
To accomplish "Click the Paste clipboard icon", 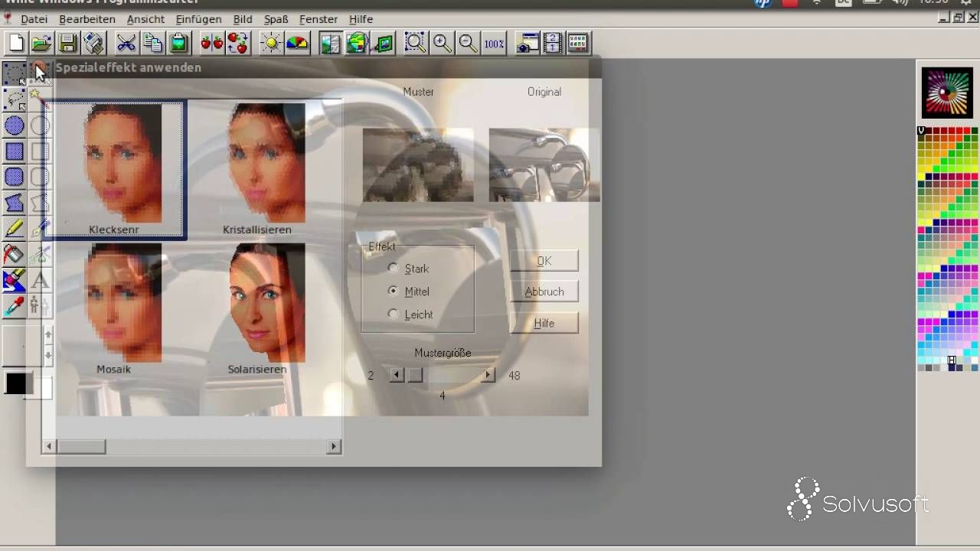I will pyautogui.click(x=178, y=43).
